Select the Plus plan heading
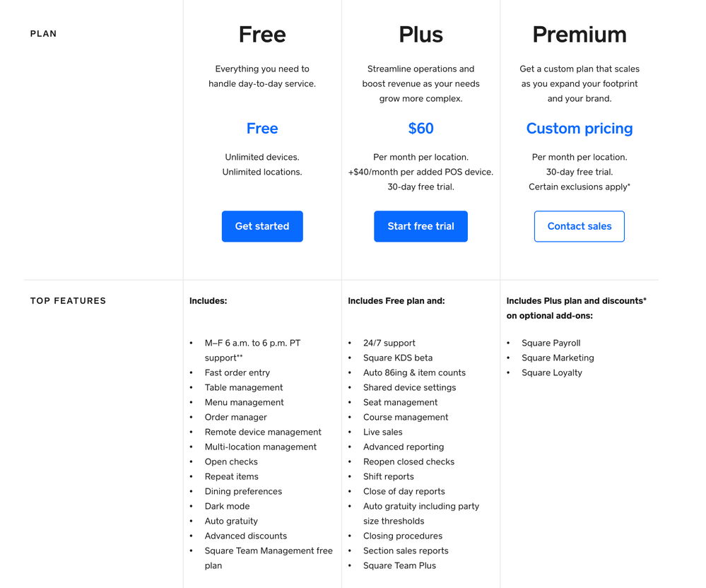The height and width of the screenshot is (588, 706). (420, 35)
